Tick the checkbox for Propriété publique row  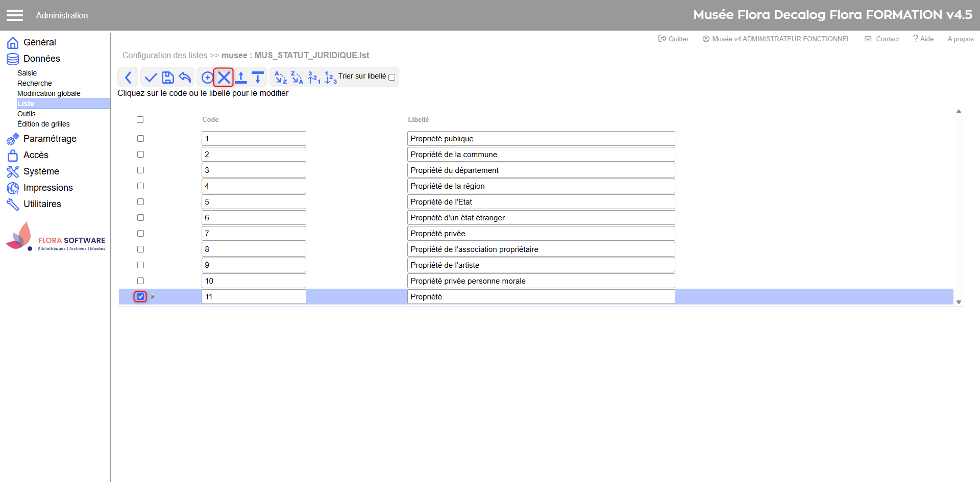(x=140, y=139)
